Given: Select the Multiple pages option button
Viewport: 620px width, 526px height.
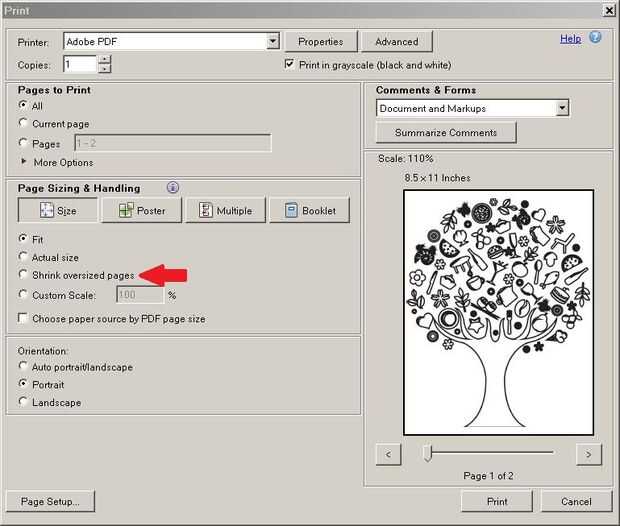Looking at the screenshot, I should (x=226, y=210).
